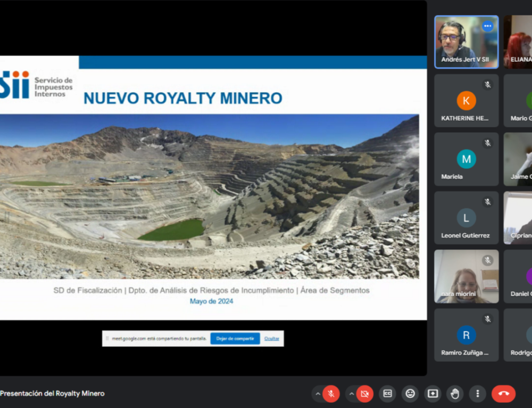Click the 'SD de Fiscalización' subtitle line
Image resolution: width=532 pixels, height=408 pixels.
(211, 290)
